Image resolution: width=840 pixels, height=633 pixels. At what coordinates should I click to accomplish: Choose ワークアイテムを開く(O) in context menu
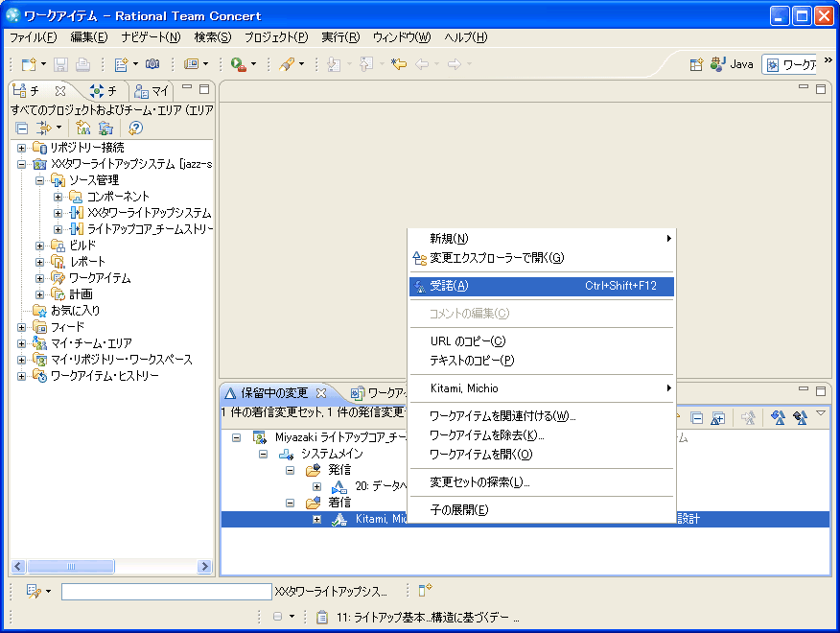pos(542,455)
